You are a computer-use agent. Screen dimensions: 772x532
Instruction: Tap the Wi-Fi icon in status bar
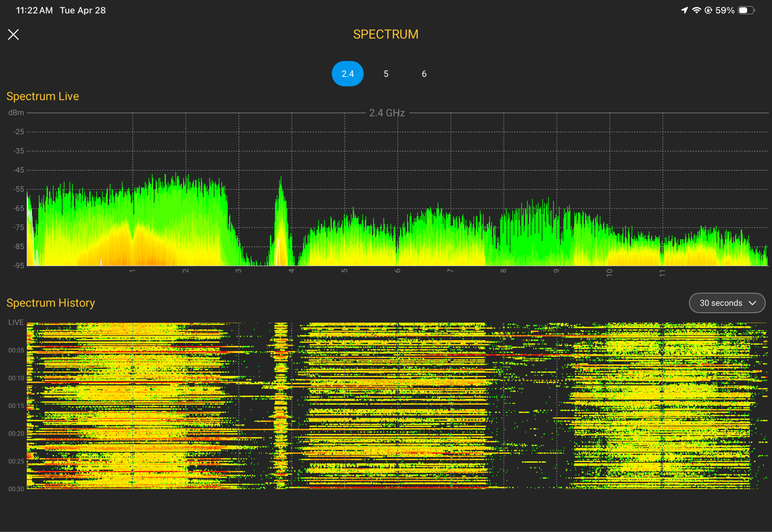[697, 10]
